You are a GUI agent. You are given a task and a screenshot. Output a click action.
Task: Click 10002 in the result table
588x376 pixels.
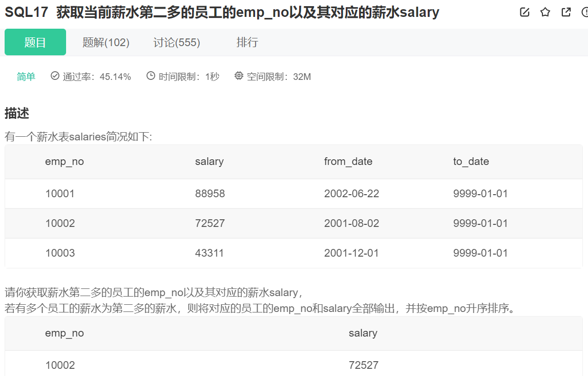tap(60, 365)
